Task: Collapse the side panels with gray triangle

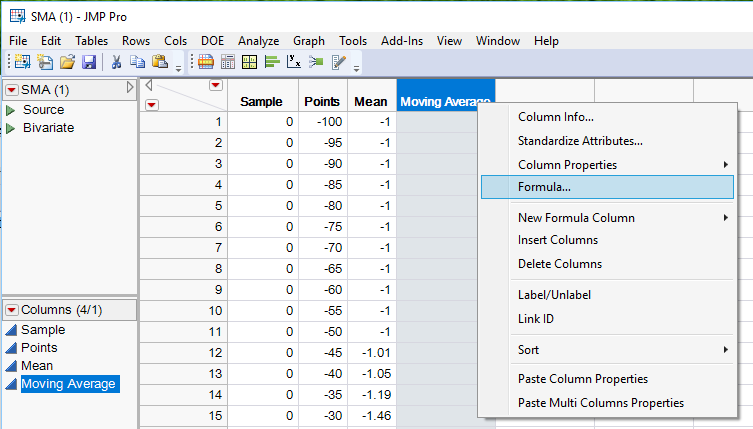Action: point(149,85)
